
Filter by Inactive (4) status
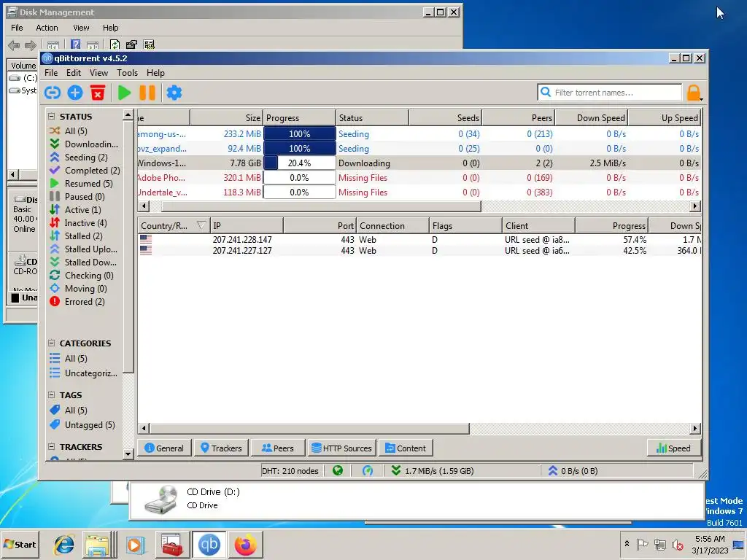pos(79,223)
